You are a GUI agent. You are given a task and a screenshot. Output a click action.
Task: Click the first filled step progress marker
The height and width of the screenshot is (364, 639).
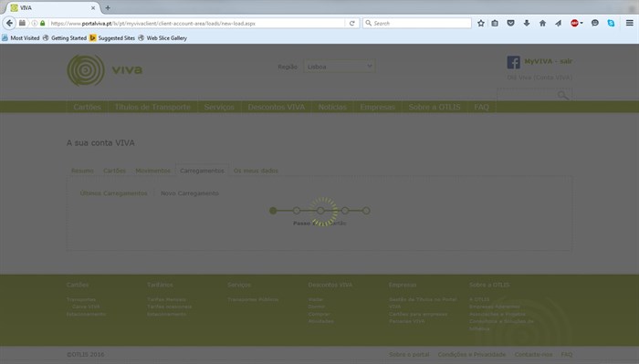tap(273, 211)
